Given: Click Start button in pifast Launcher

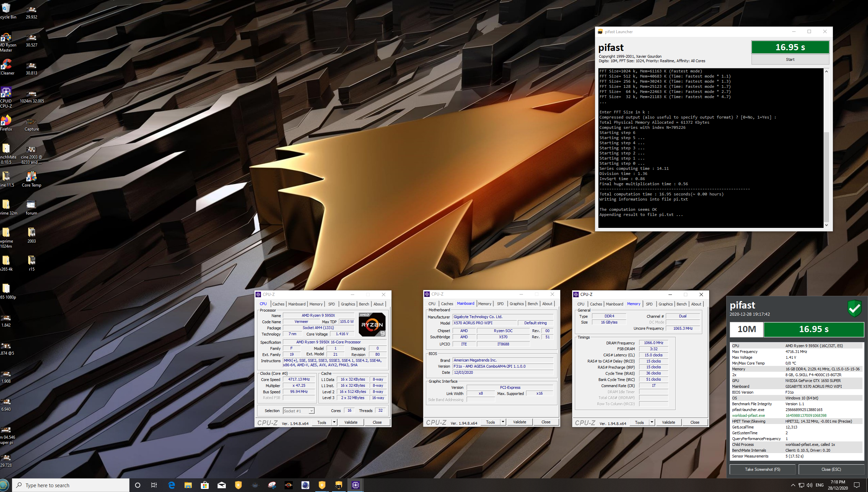Looking at the screenshot, I should click(x=790, y=59).
